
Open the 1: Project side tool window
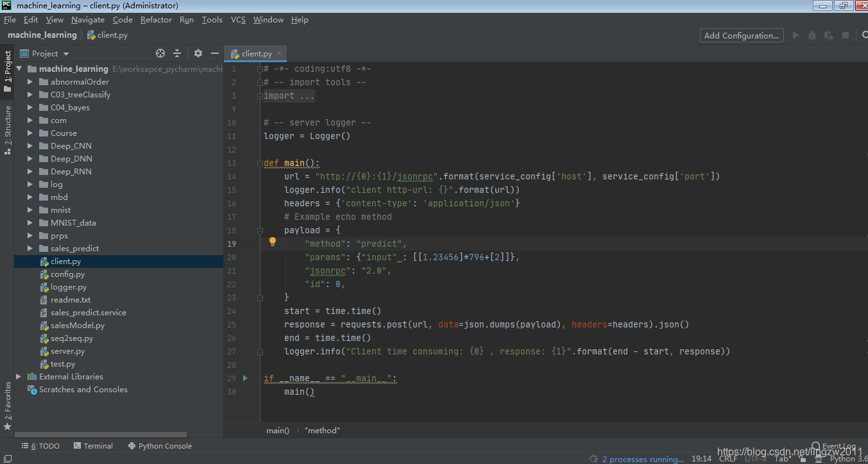pos(7,72)
